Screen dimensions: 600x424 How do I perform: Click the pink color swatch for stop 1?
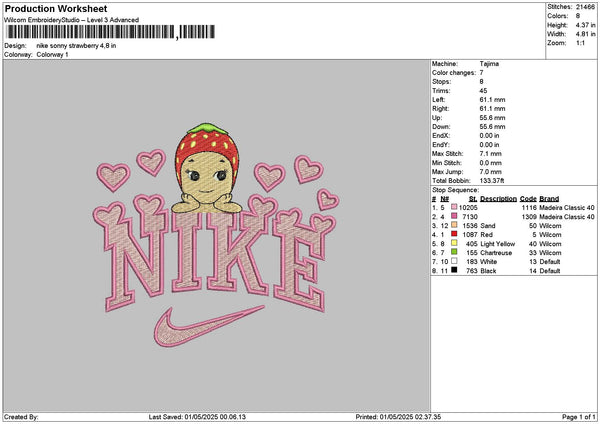pos(453,207)
